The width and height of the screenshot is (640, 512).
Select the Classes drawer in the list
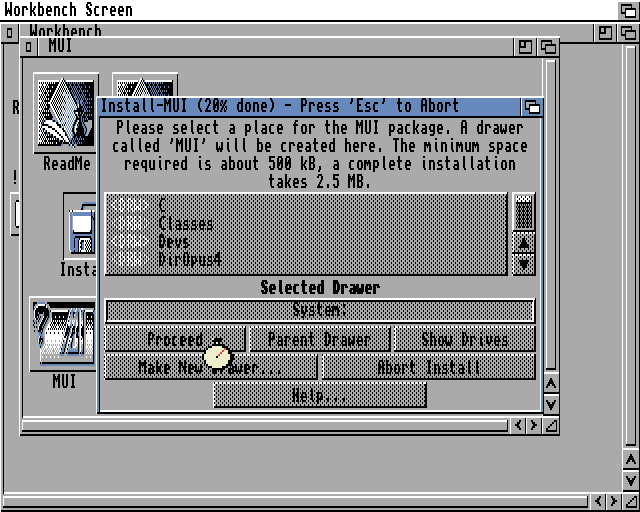[306, 224]
